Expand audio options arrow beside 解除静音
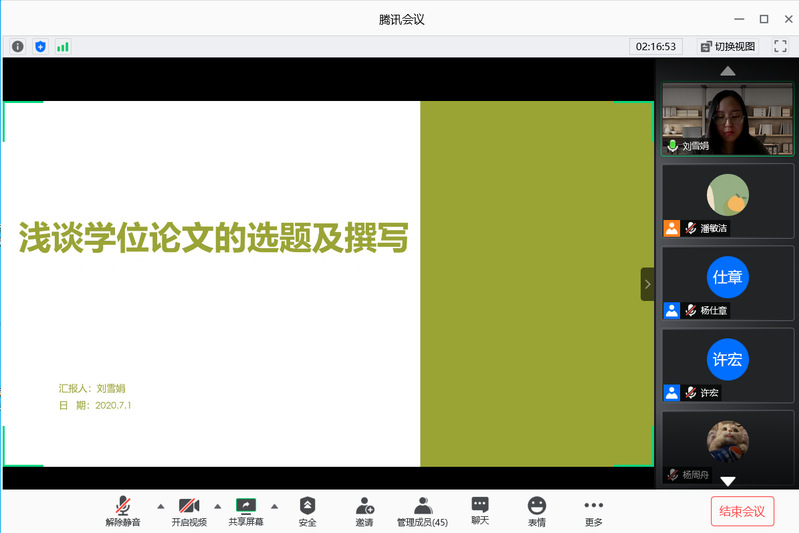The width and height of the screenshot is (799, 533). coord(161,506)
